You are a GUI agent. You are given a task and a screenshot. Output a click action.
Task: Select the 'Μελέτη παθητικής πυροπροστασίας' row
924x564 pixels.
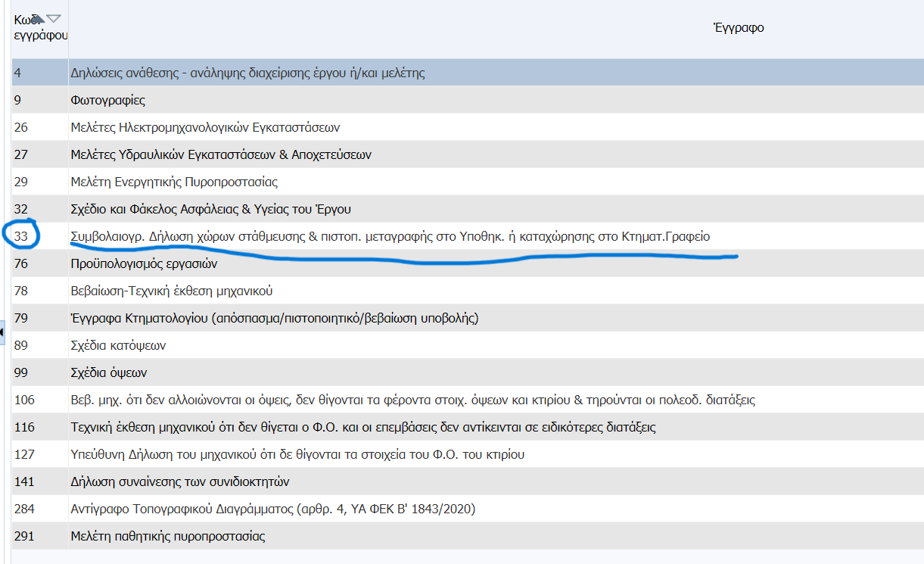tap(167, 537)
